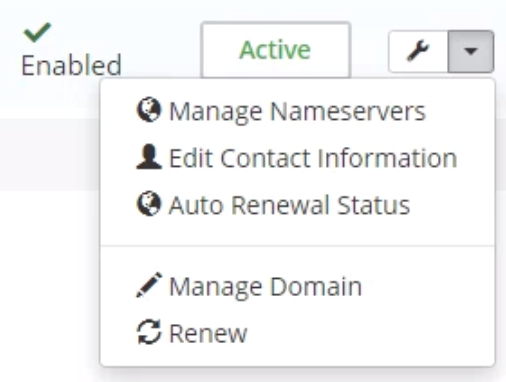
Task: Open Manage Nameservers from the menu
Action: click(298, 111)
